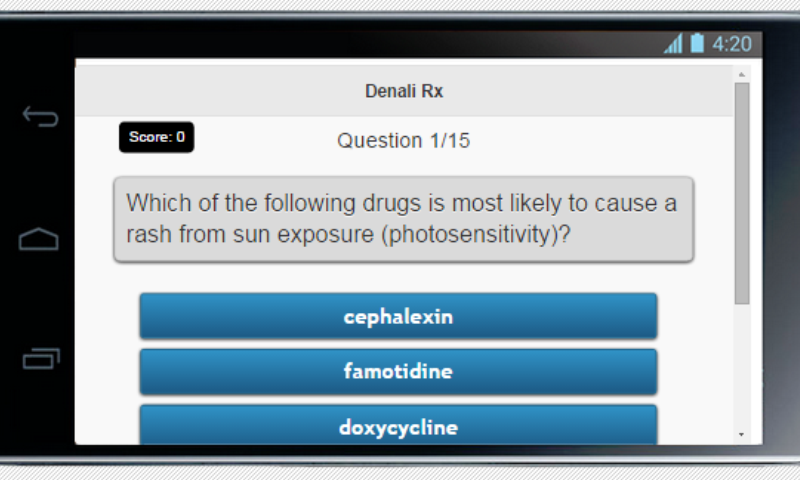Click the signal strength icon
This screenshot has height=480, width=800.
673,43
